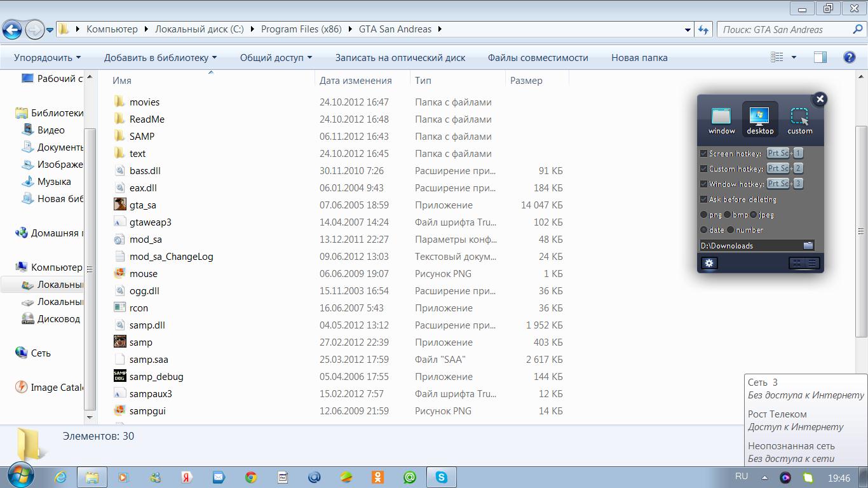Browse for save folder next to D:\Downloads
The image size is (868, 488).
[x=808, y=246]
